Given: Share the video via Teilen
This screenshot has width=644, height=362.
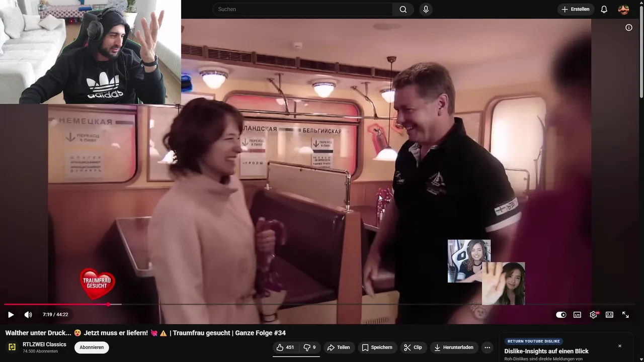Looking at the screenshot, I should click(x=338, y=347).
